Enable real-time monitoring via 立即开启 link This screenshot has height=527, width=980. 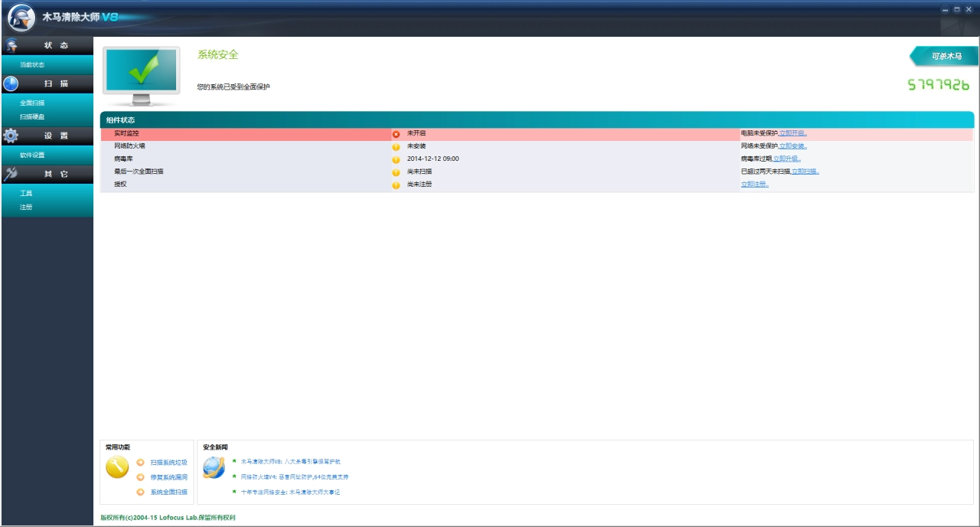point(793,133)
